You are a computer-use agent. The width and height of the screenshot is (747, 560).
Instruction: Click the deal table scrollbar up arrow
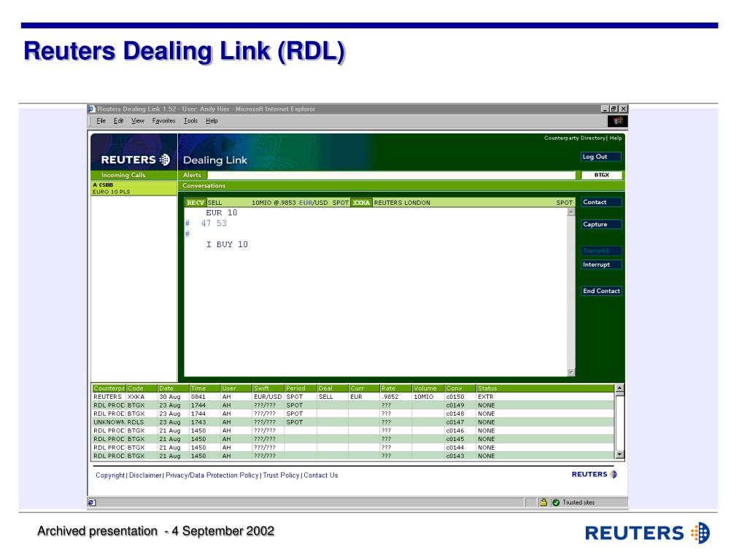[619, 388]
